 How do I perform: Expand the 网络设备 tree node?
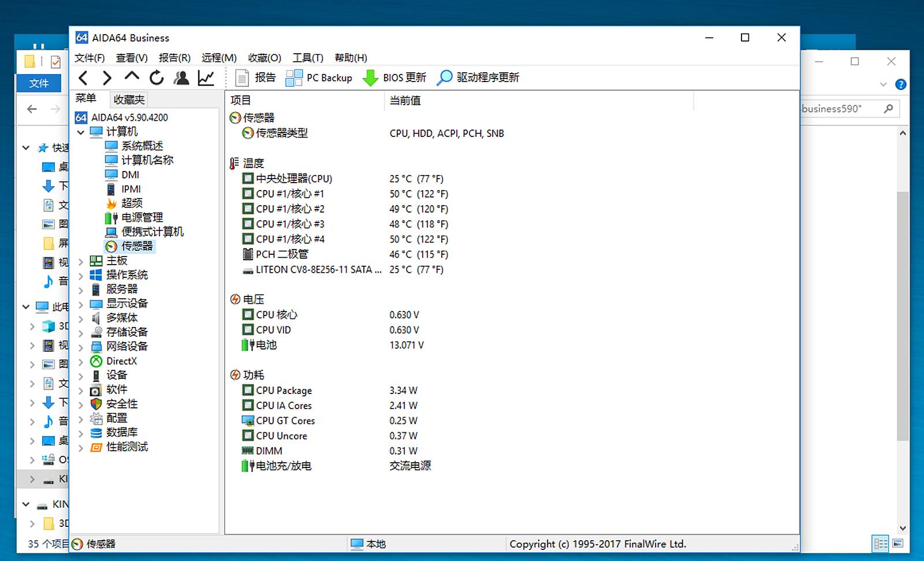81,347
